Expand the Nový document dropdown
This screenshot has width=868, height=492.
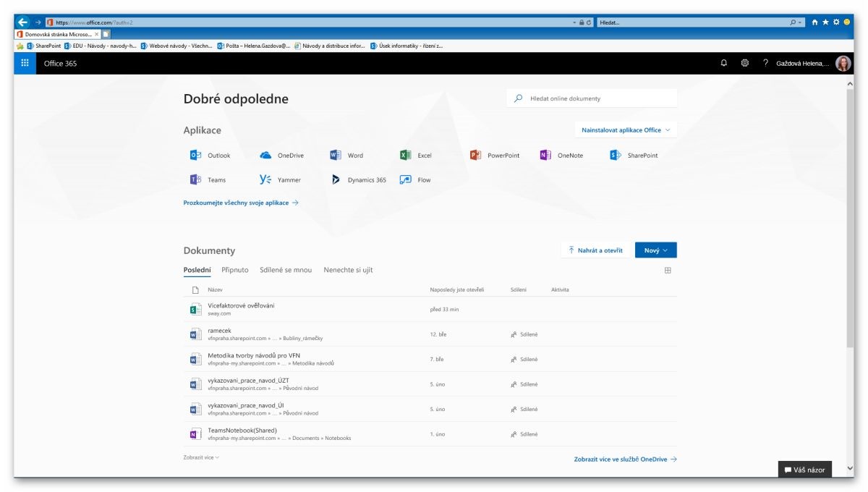(x=656, y=250)
